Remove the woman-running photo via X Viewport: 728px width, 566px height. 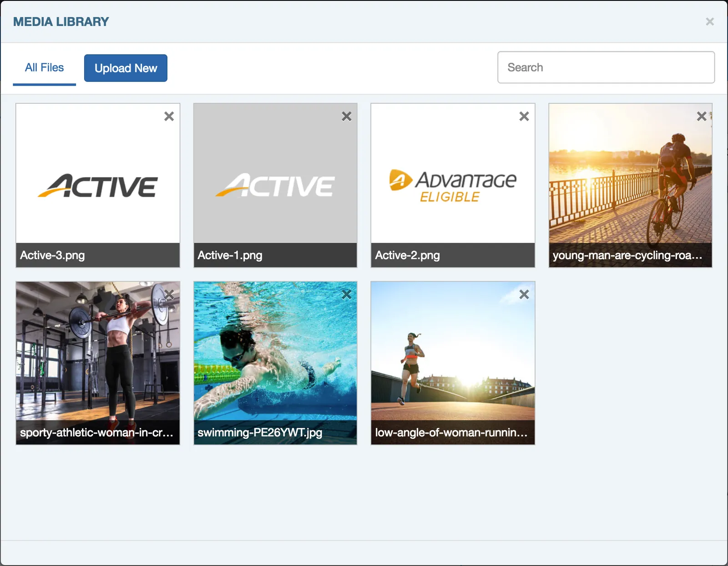[524, 295]
